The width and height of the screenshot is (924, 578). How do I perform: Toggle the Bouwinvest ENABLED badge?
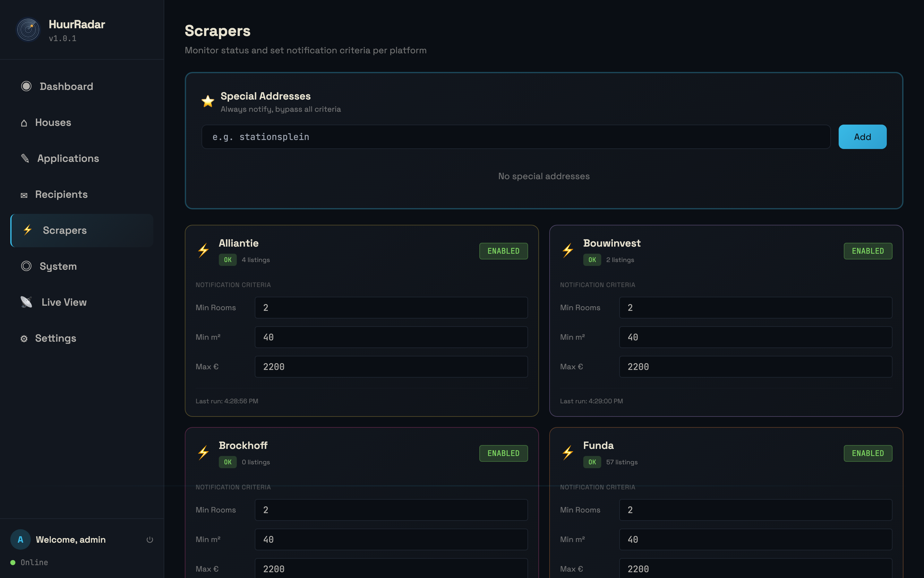click(x=868, y=251)
